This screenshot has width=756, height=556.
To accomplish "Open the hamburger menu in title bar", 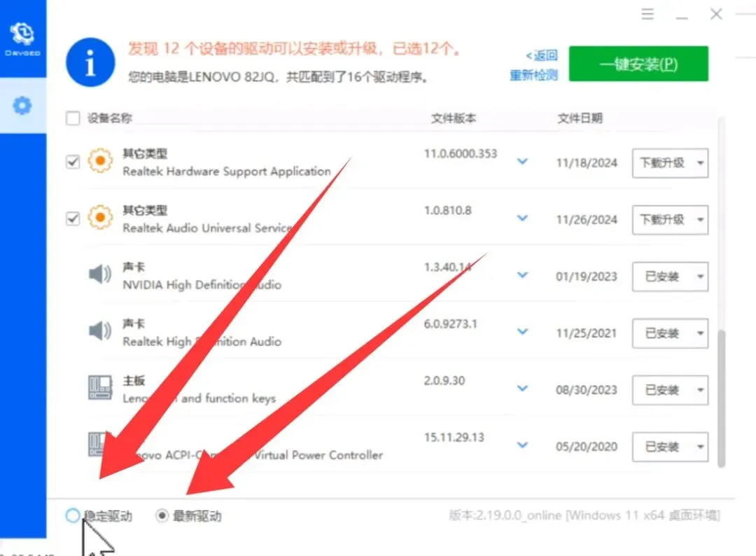I will pyautogui.click(x=647, y=14).
